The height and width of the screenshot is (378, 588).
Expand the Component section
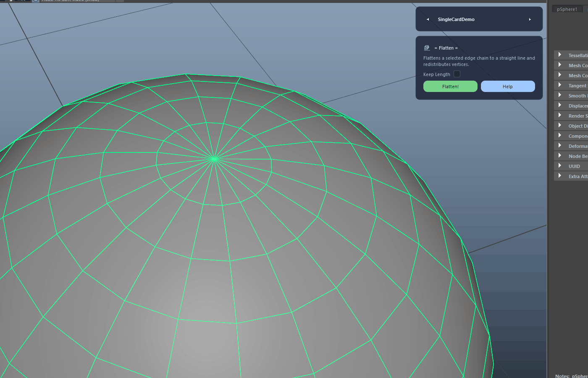571,136
